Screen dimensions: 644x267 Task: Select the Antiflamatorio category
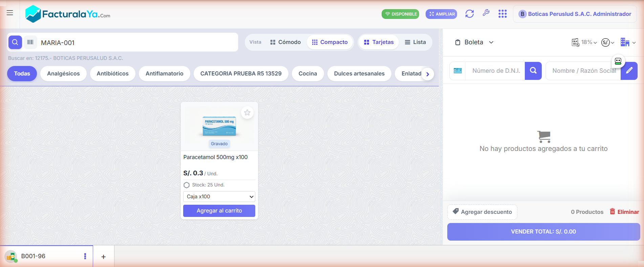[165, 73]
